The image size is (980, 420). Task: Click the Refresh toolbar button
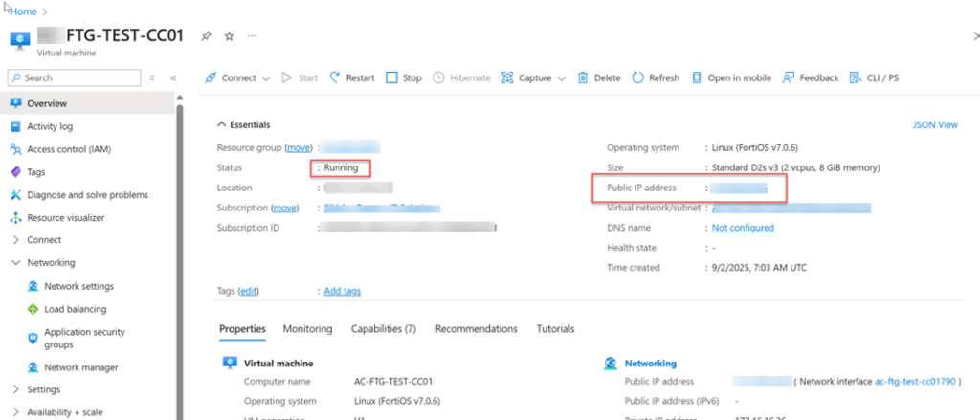click(656, 78)
